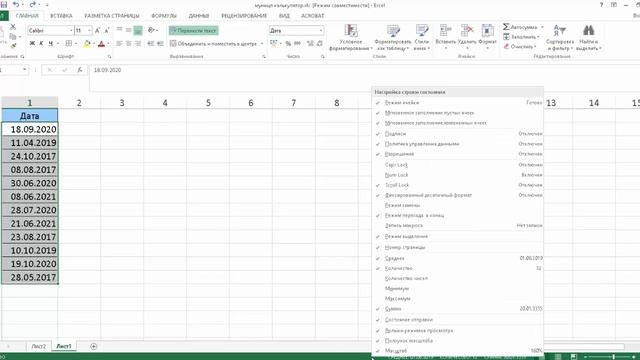Click the Очистить button
The image size is (640, 360).
[520, 47]
